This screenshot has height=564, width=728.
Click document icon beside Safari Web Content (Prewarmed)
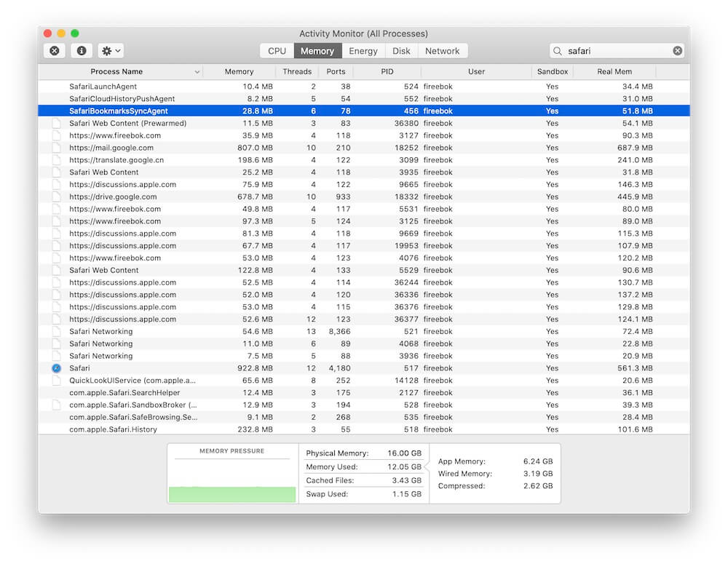coord(57,123)
